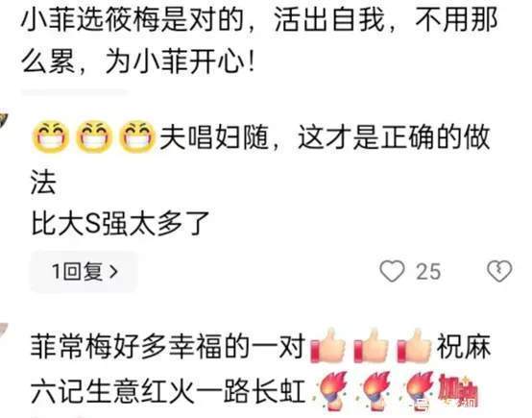Click the grinning emoji directly before 夫唱妇随

(x=137, y=136)
